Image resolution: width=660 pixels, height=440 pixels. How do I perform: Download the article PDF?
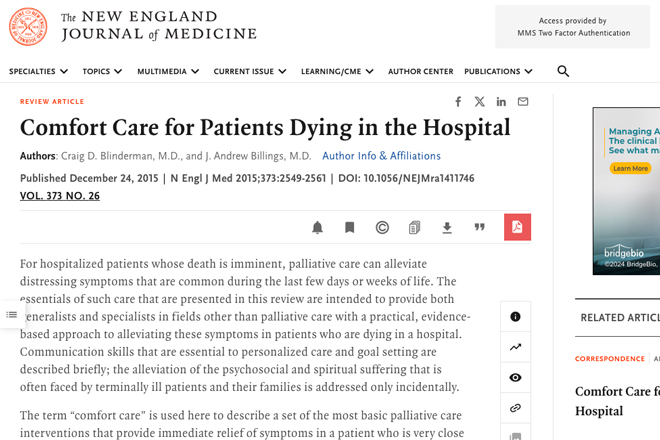click(x=447, y=228)
